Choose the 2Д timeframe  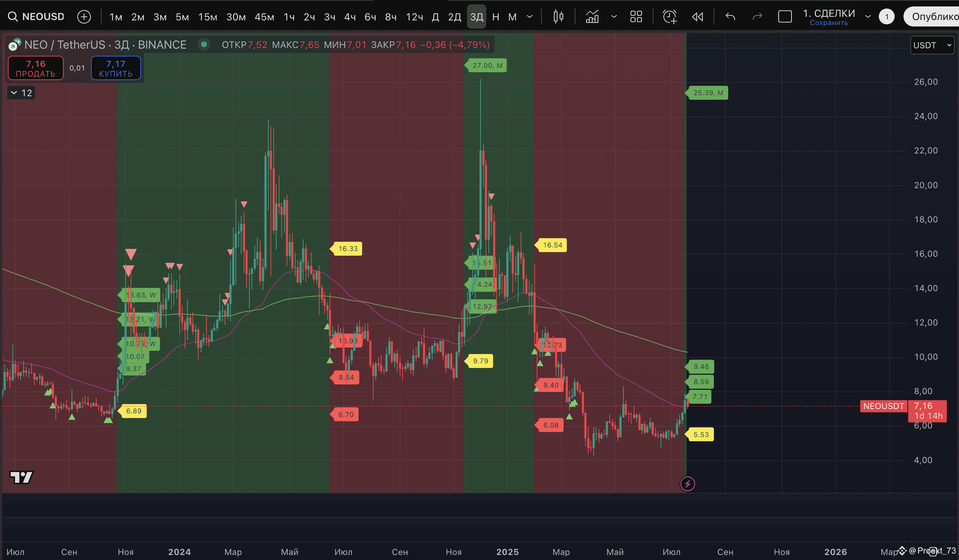point(454,17)
